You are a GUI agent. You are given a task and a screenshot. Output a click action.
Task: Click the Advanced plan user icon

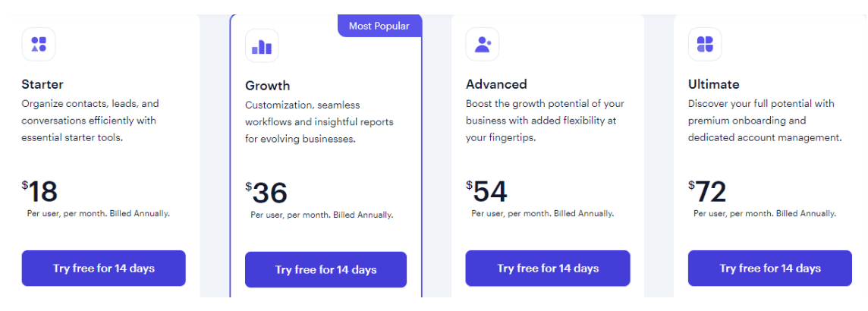[x=482, y=44]
